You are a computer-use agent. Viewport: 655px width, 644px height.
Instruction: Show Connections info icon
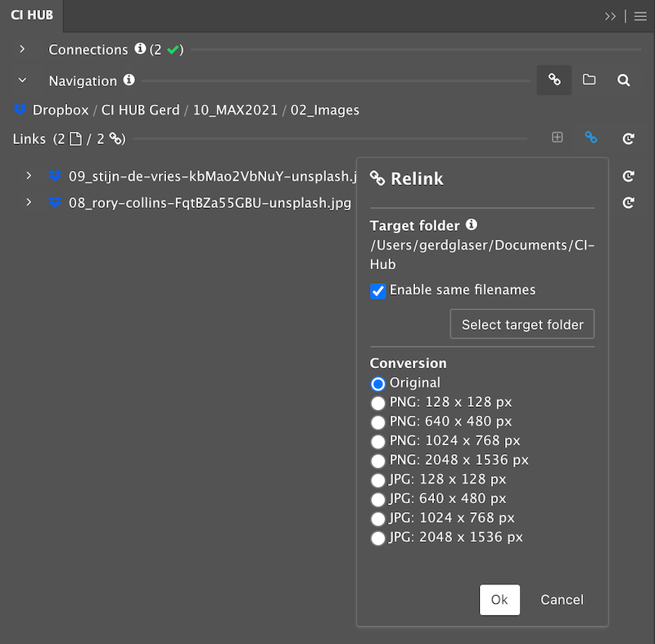coord(140,48)
